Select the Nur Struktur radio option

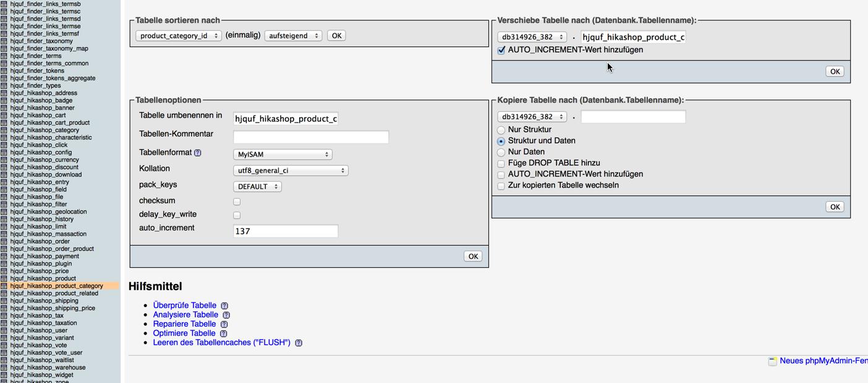point(501,130)
